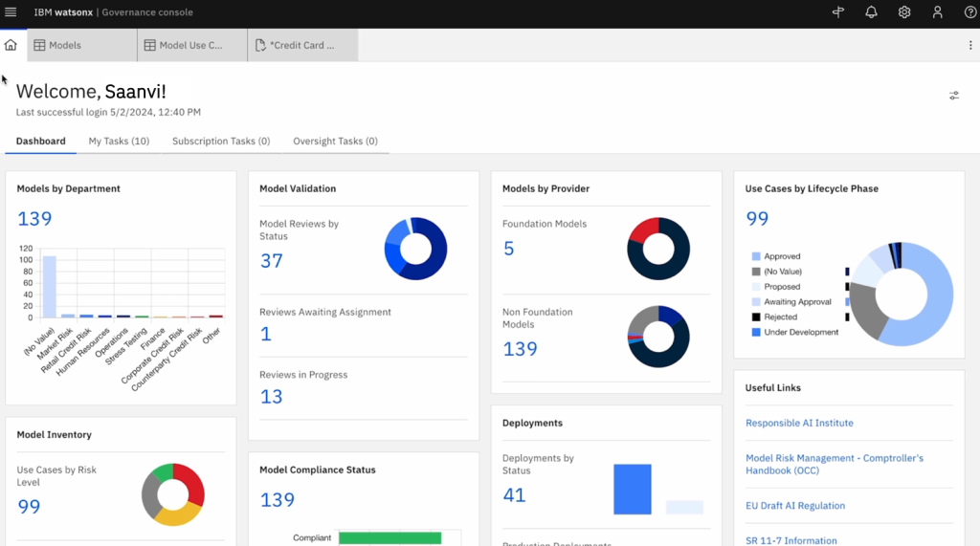Select the Dashboard tab
Image resolution: width=980 pixels, height=546 pixels.
pos(40,142)
